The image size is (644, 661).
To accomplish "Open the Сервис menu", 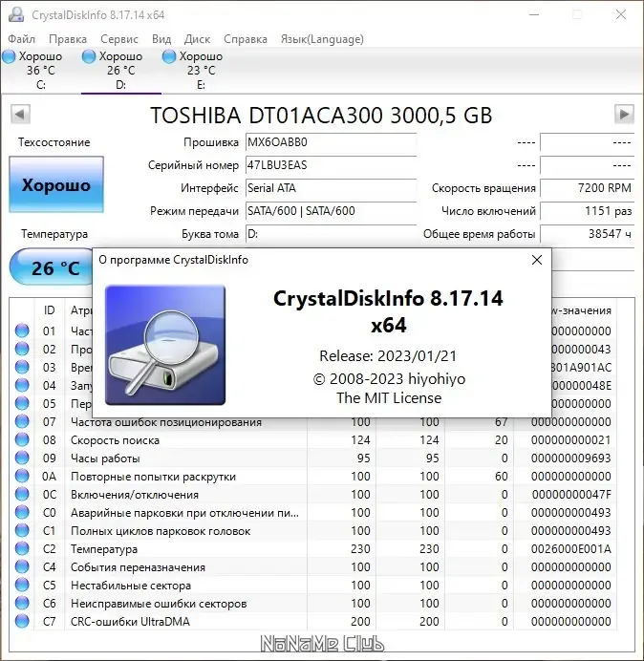I will (x=119, y=39).
